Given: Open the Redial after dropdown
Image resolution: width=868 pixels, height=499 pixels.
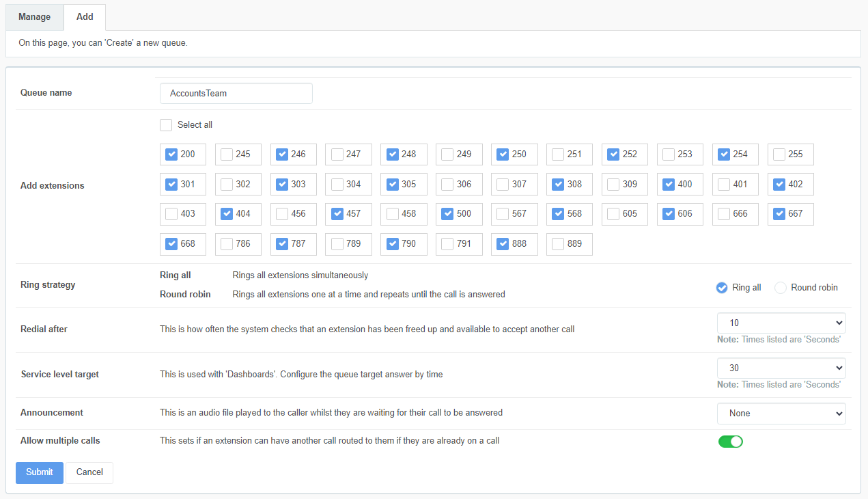Looking at the screenshot, I should [781, 323].
